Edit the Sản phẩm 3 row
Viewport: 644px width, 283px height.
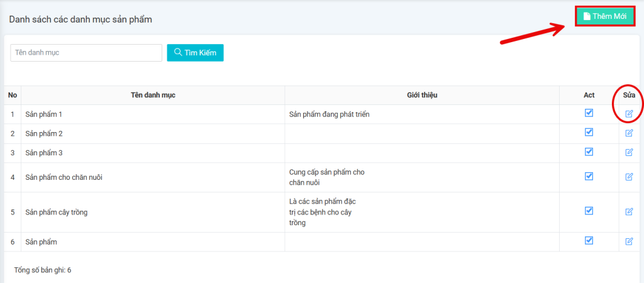pos(629,152)
